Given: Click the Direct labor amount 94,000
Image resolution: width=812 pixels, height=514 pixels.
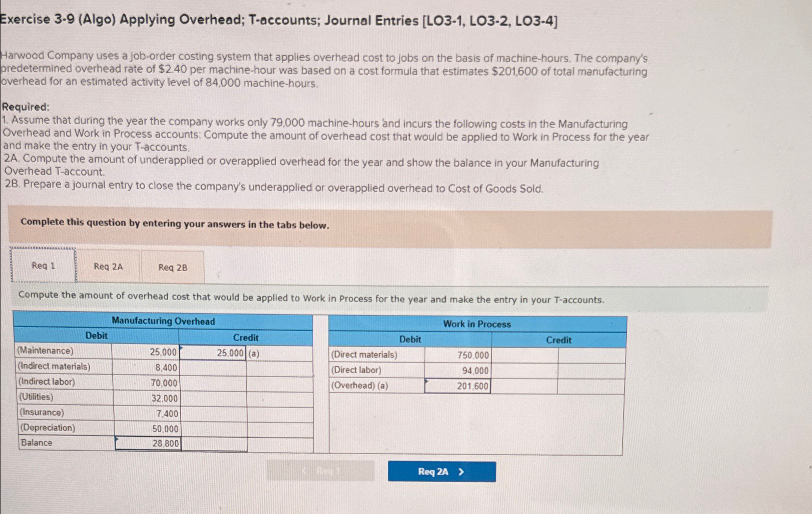Looking at the screenshot, I should point(457,370).
